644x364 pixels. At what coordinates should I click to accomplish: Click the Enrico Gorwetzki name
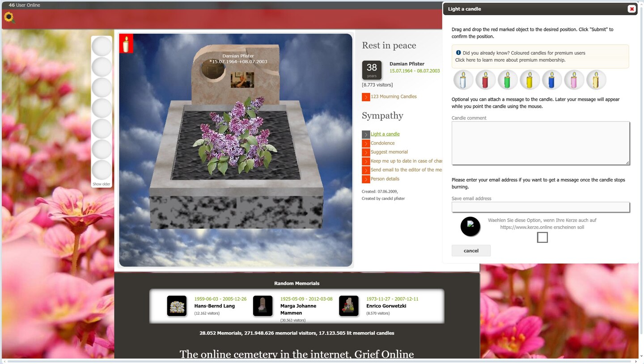coord(386,306)
